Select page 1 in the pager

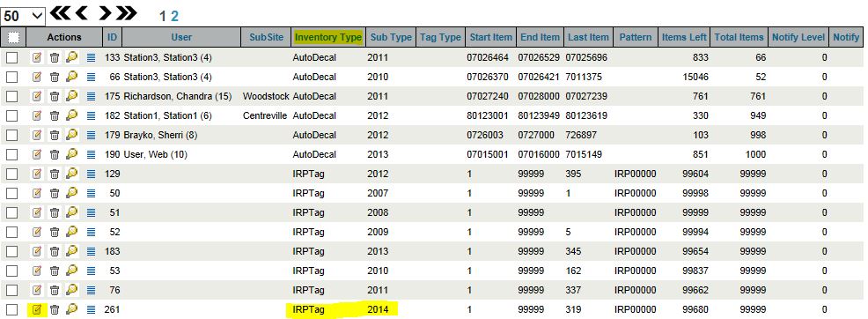[x=163, y=16]
